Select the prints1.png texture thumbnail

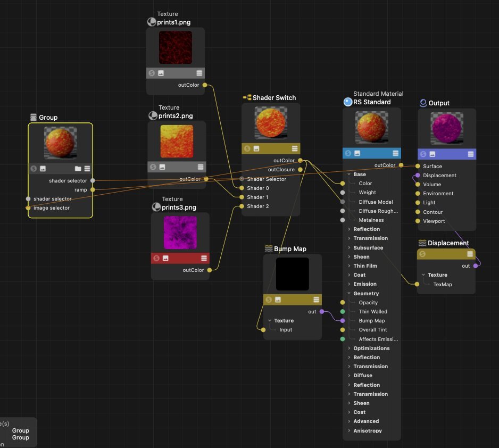pyautogui.click(x=176, y=47)
